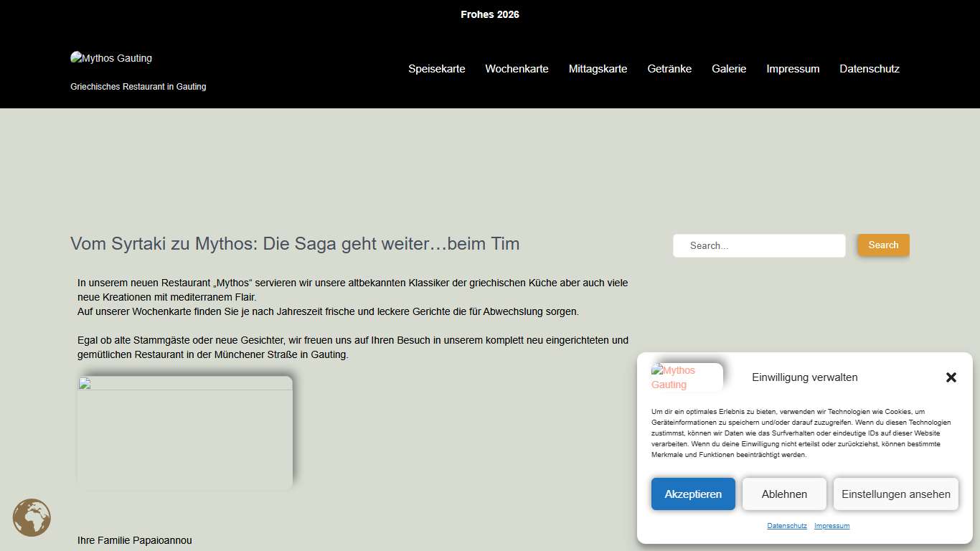Open Einstellungen ansehen cookie settings
This screenshot has width=980, height=551.
tap(895, 494)
